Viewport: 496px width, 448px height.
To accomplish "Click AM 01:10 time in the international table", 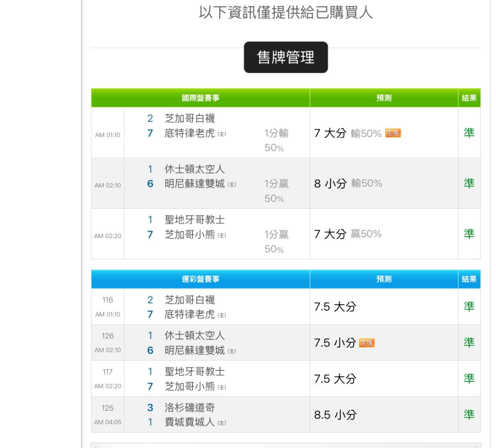I will 107,135.
